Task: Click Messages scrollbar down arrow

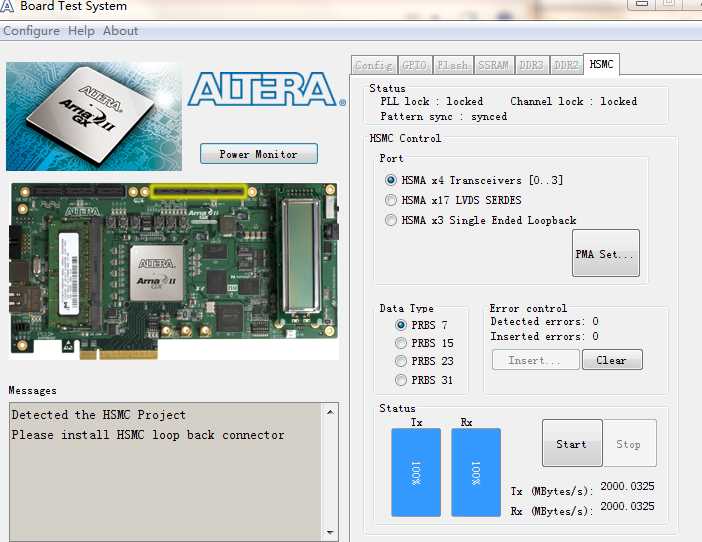Action: [330, 532]
